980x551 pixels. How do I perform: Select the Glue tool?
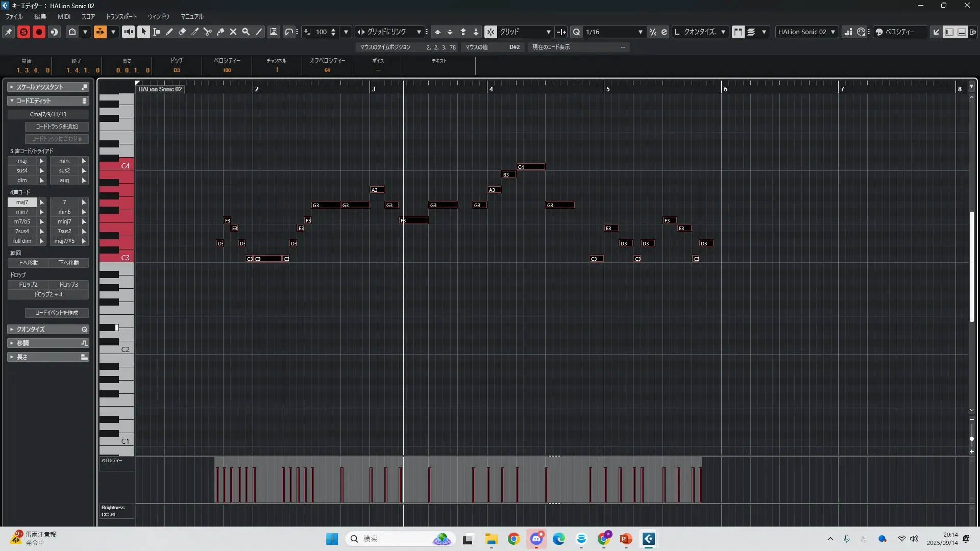[220, 32]
